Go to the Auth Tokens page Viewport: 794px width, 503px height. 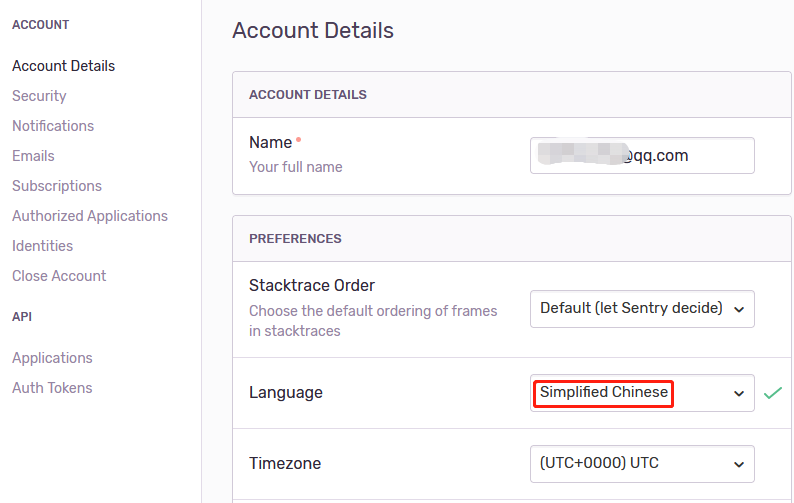pos(52,388)
